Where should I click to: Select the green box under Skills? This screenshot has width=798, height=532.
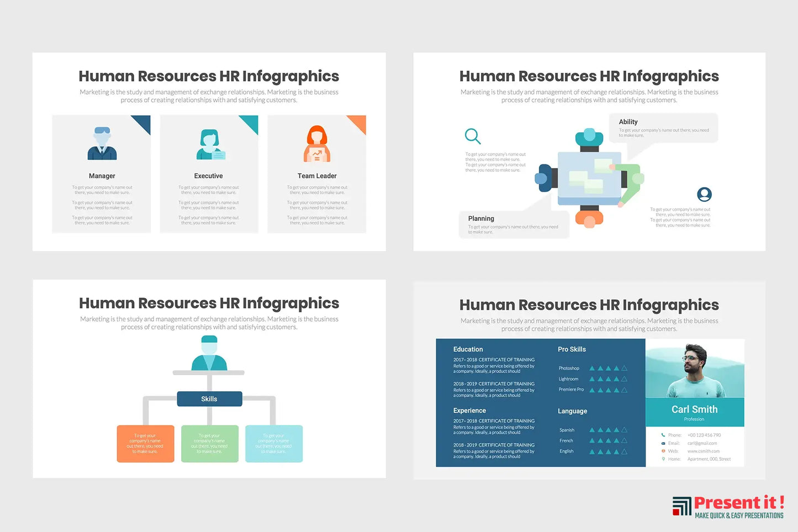click(x=210, y=444)
